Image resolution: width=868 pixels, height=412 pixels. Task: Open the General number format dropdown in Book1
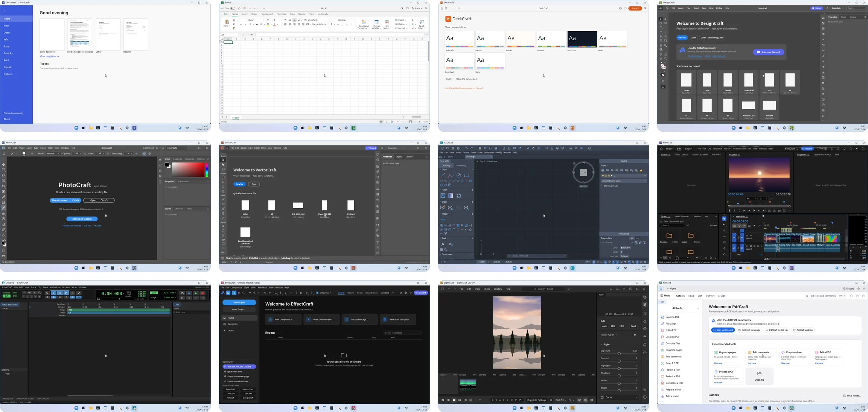pyautogui.click(x=342, y=20)
